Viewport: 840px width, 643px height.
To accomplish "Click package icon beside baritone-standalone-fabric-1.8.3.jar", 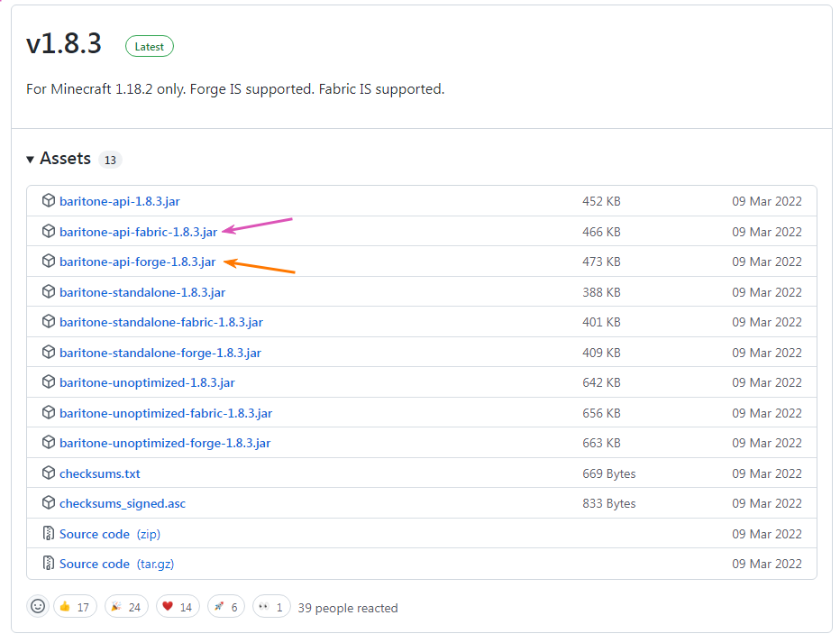I will pos(48,322).
